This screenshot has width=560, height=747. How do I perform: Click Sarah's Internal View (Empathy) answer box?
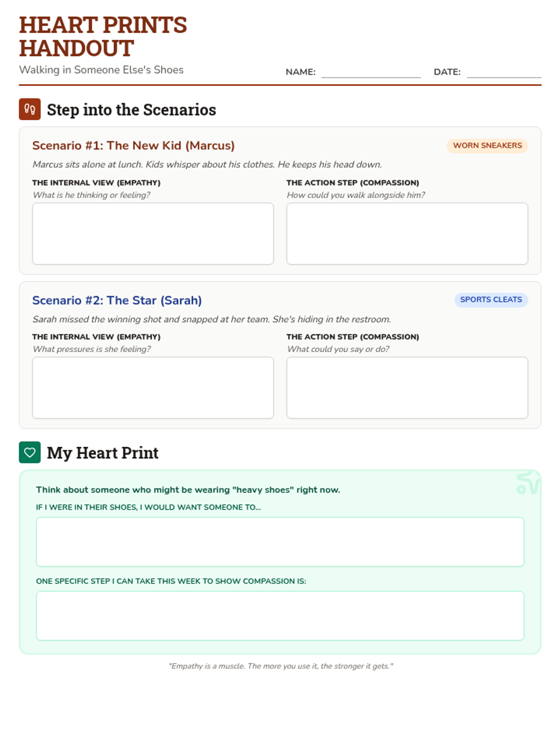point(153,388)
